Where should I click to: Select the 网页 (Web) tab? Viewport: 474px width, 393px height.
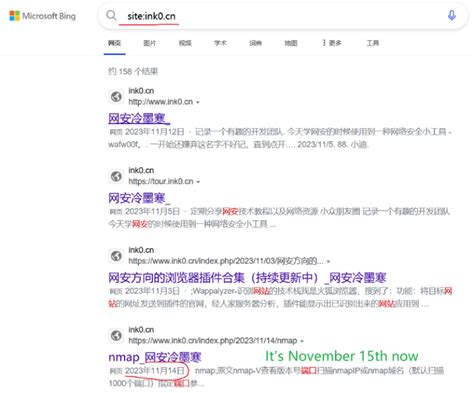click(114, 43)
